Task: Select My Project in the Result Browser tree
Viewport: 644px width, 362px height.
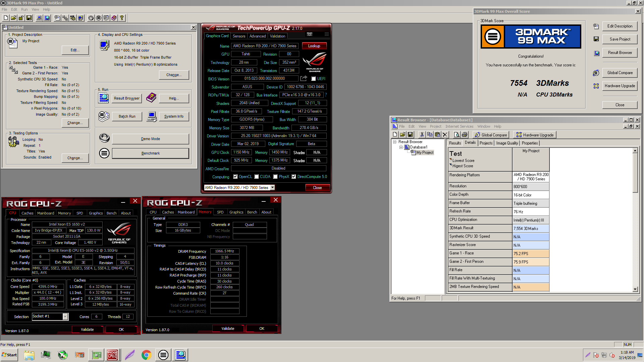Action: [x=425, y=153]
